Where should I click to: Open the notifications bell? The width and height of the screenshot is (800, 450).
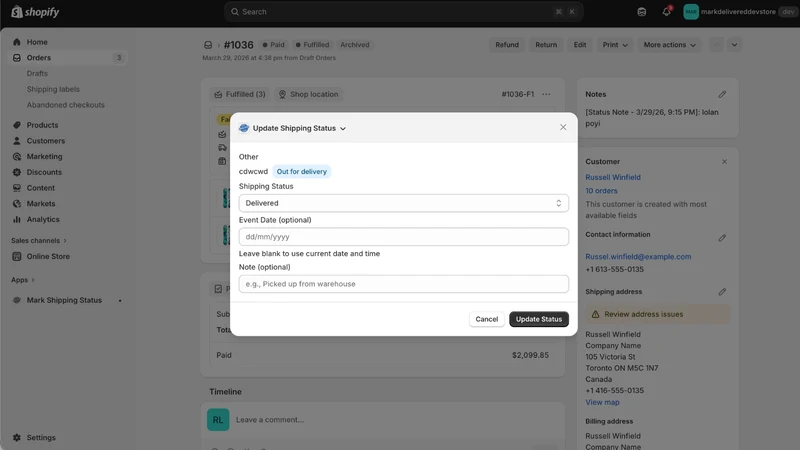pos(666,12)
